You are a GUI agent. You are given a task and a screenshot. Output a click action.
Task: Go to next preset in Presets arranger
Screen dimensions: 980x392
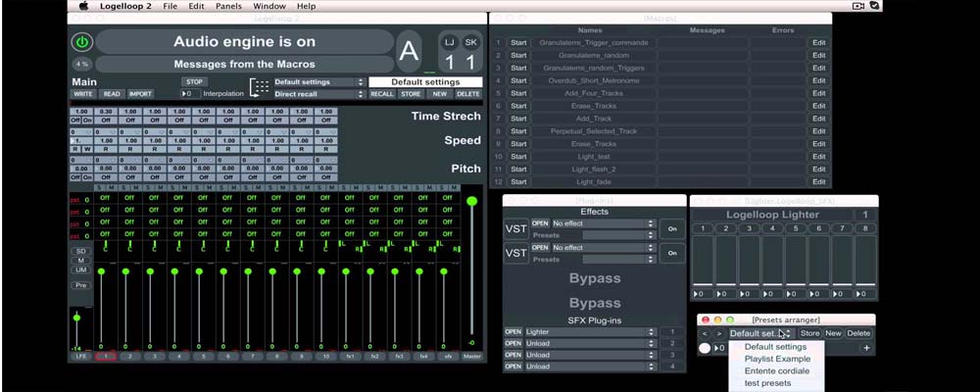tap(719, 334)
